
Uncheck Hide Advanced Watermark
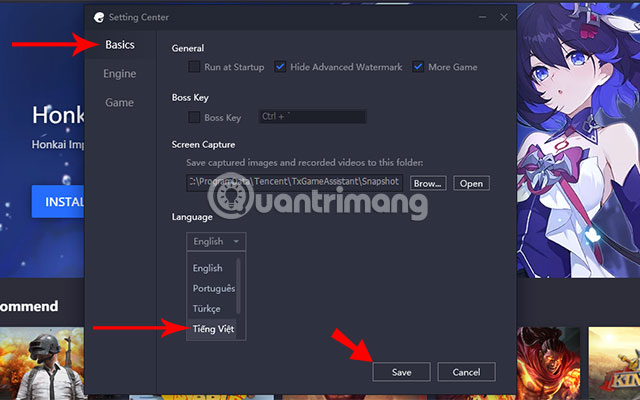[x=280, y=67]
